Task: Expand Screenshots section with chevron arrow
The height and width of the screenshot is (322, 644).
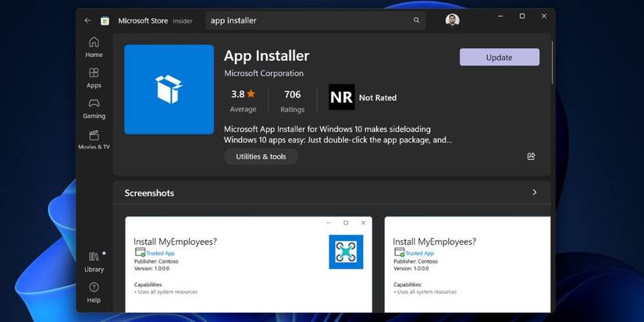Action: (535, 193)
